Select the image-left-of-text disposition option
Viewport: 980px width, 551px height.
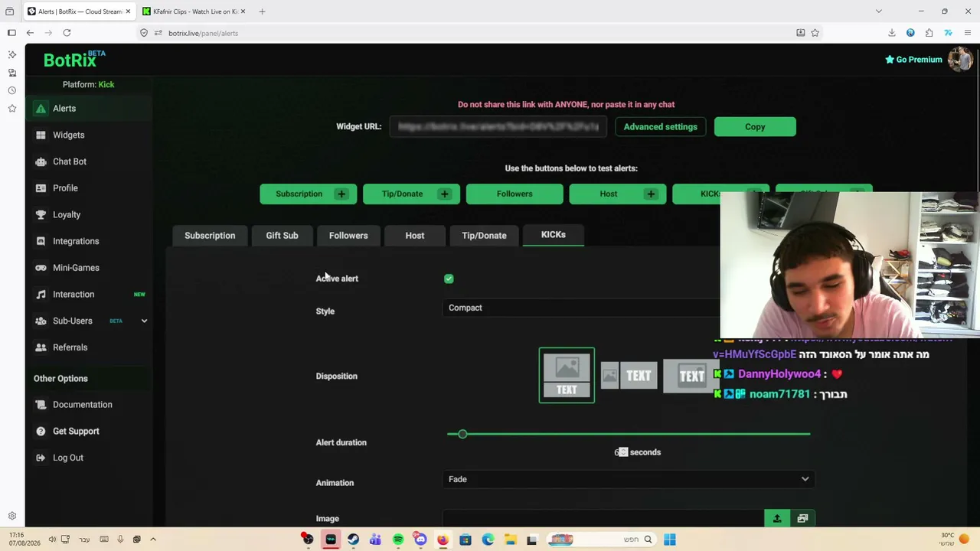click(629, 376)
